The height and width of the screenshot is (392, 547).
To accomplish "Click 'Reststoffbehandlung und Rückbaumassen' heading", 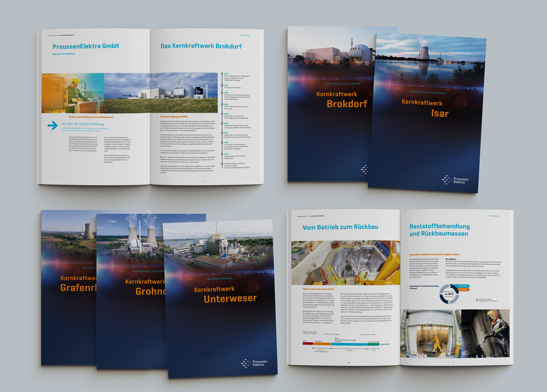I will coord(440,230).
